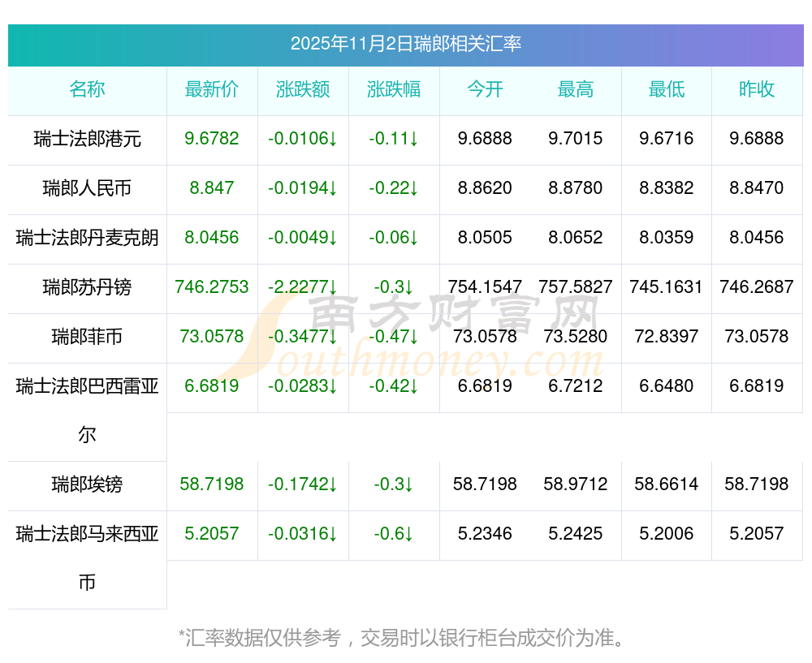Viewport: 812px width, 663px height.
Task: Select the 瑞郎菲币 currency name
Action: pos(87,337)
